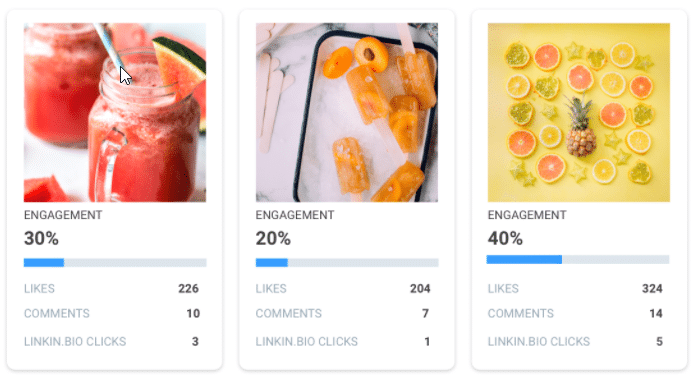This screenshot has height=378, width=692.
Task: Click the comments count of 7
Action: tap(425, 314)
